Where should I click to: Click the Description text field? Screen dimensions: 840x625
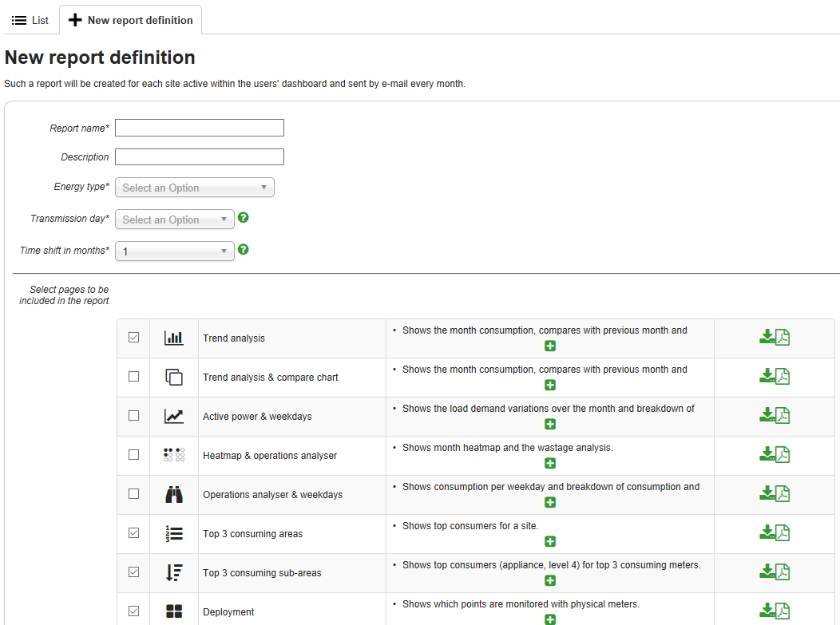coord(200,156)
